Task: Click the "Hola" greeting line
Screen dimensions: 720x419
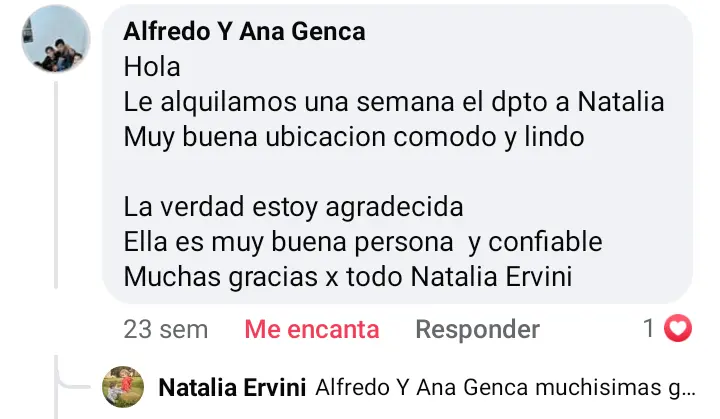Action: pyautogui.click(x=152, y=68)
